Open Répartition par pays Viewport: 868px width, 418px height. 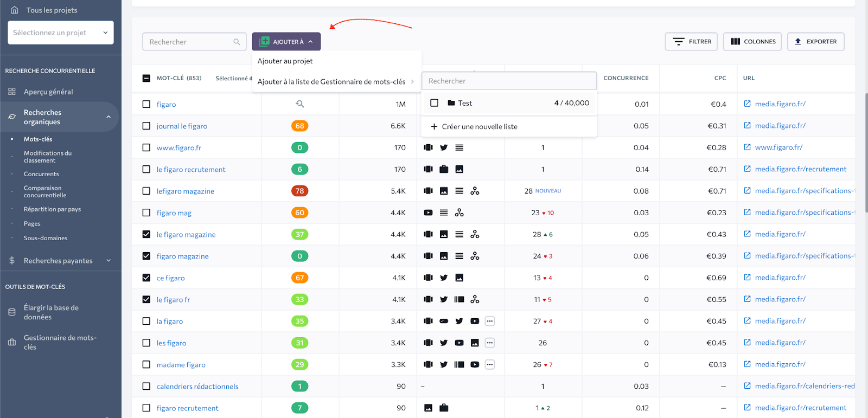pyautogui.click(x=52, y=209)
